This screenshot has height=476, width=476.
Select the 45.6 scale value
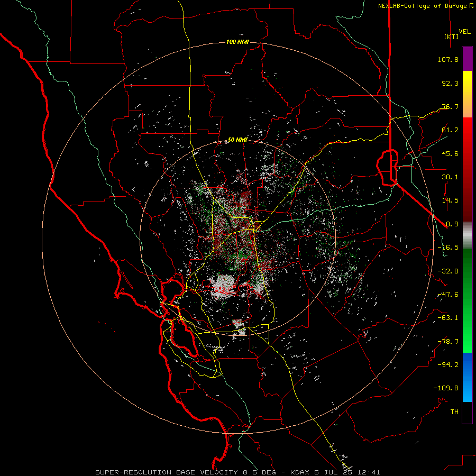[450, 153]
